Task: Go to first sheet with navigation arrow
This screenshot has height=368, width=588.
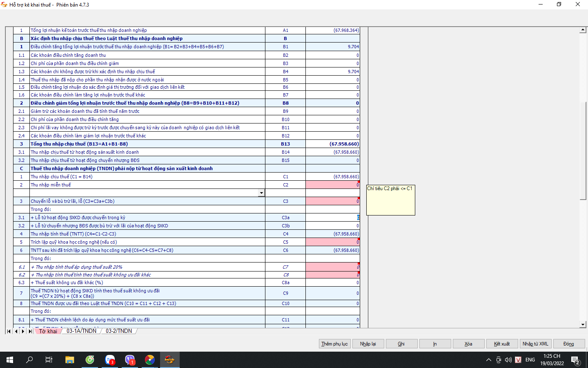Action: [9, 331]
